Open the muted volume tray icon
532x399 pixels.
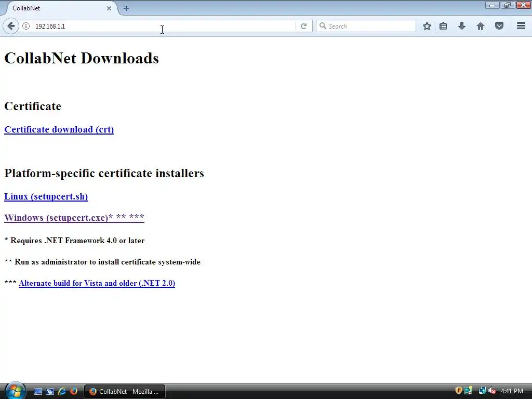491,391
